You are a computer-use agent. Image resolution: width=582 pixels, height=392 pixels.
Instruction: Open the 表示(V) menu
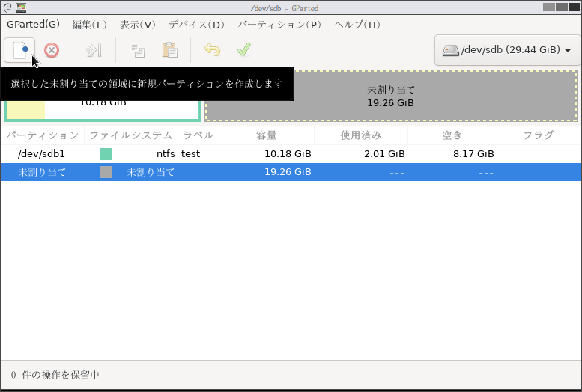click(138, 25)
